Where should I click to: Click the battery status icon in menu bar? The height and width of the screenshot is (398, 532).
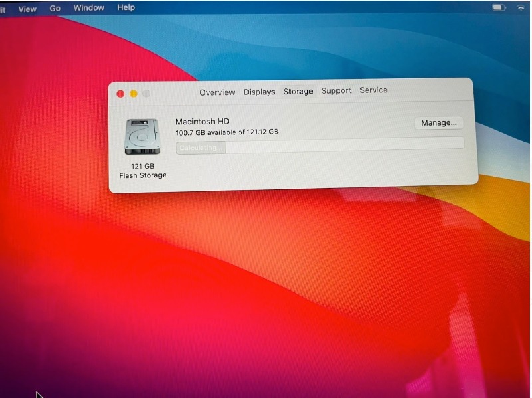(x=499, y=7)
